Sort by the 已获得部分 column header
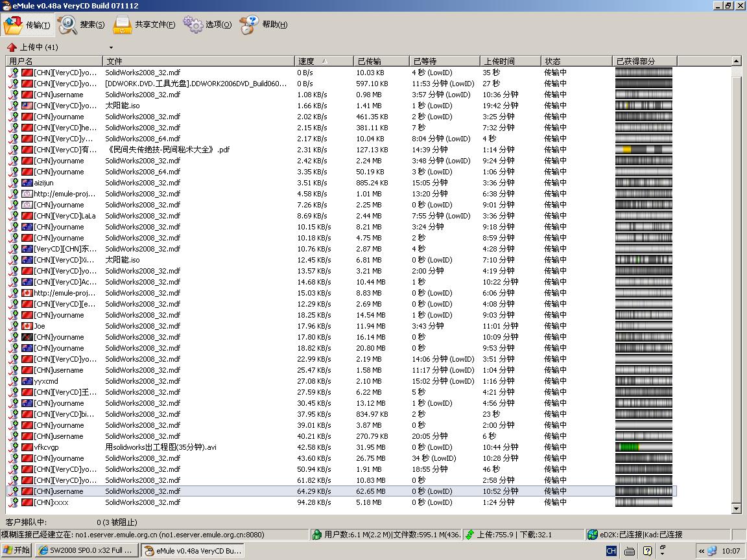Viewport: 747px width, 560px height. [x=645, y=61]
